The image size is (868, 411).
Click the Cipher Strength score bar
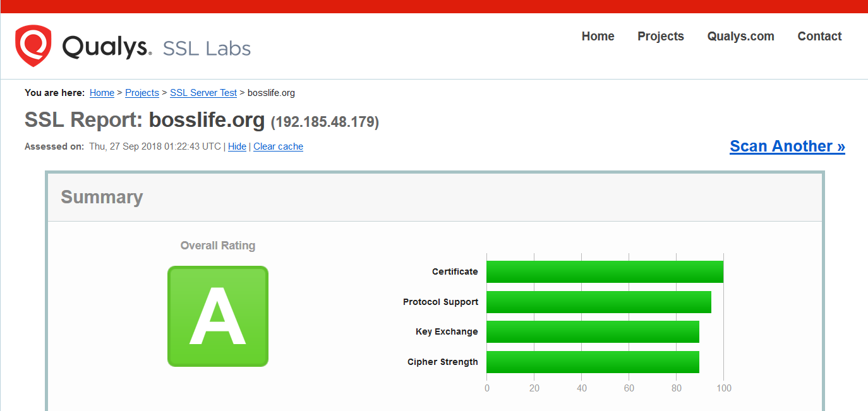(x=593, y=362)
